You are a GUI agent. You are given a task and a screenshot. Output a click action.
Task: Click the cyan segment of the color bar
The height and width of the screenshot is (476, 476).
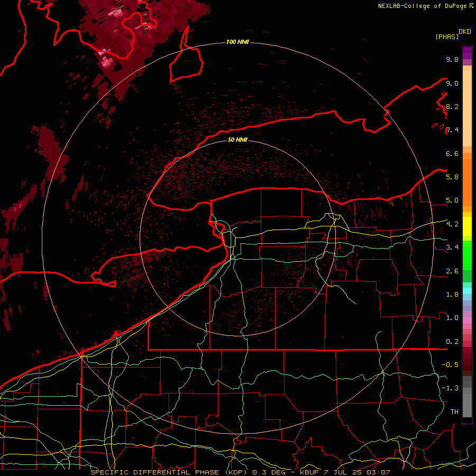coord(467,291)
